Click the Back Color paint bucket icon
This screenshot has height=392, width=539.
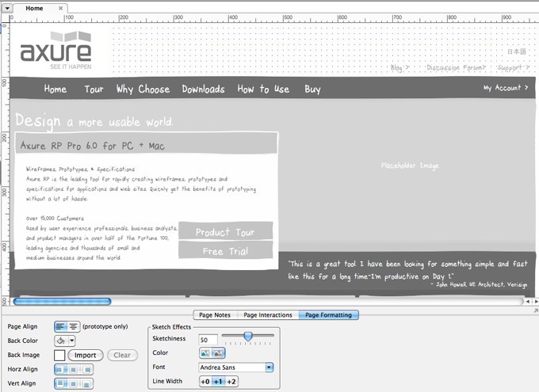click(61, 341)
